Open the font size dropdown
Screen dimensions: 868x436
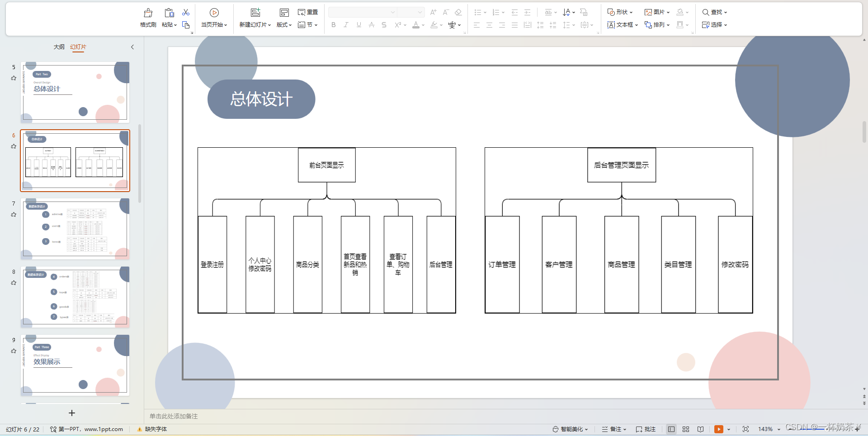click(420, 12)
